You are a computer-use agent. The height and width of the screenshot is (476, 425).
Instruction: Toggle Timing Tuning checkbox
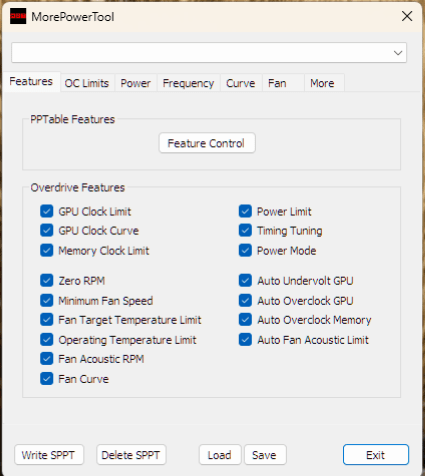[x=245, y=230]
